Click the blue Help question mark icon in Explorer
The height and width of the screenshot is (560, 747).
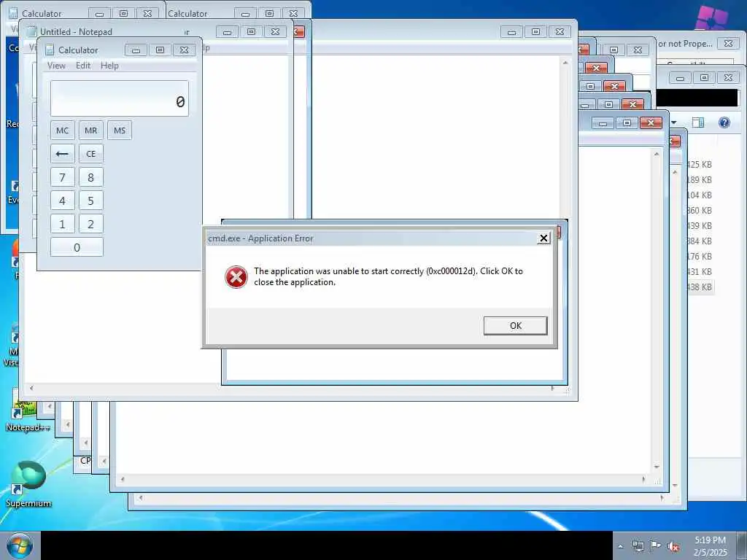pos(724,122)
